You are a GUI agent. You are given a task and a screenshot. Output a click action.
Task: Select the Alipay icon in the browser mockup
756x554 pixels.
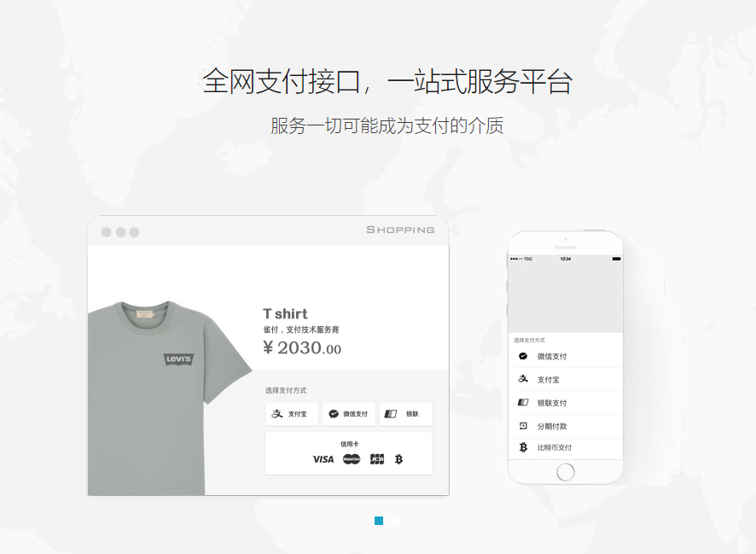tap(277, 414)
